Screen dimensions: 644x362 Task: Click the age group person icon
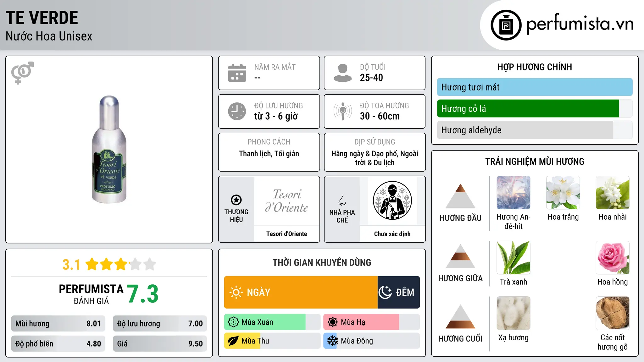[343, 73]
